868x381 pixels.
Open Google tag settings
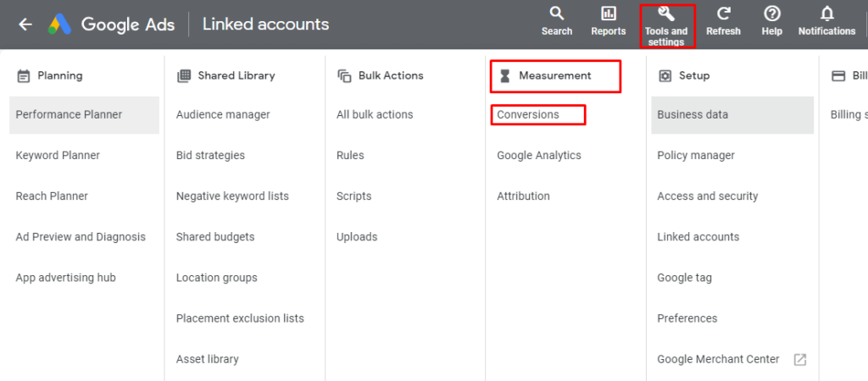(x=684, y=278)
